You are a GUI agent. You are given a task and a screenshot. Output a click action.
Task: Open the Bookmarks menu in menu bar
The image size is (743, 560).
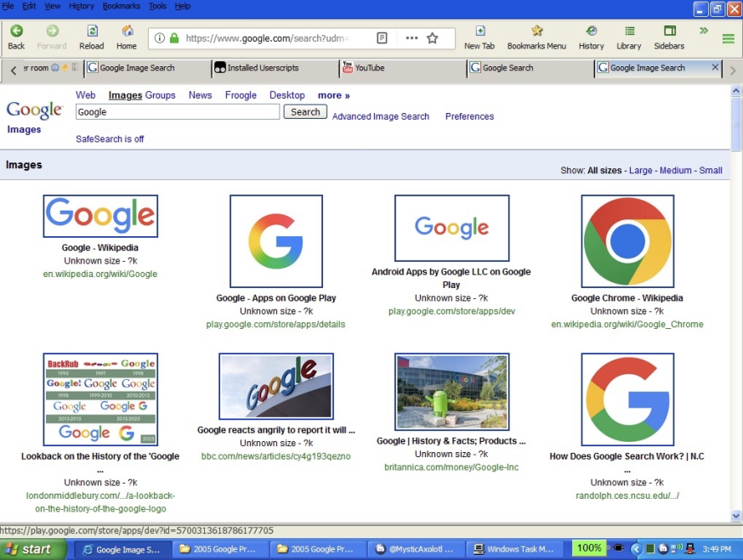click(122, 6)
